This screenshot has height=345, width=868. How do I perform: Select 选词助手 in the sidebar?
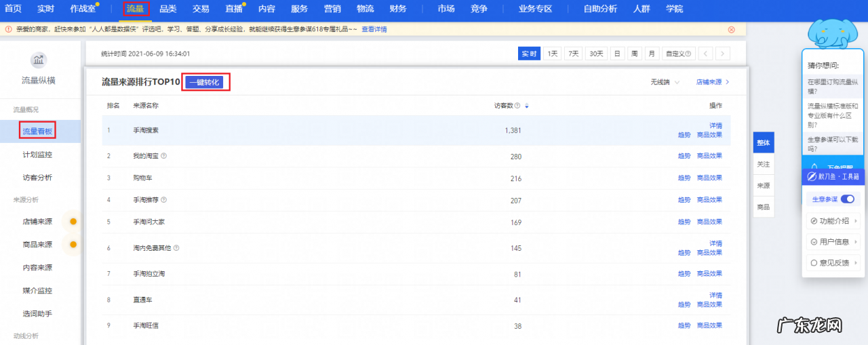pos(37,314)
